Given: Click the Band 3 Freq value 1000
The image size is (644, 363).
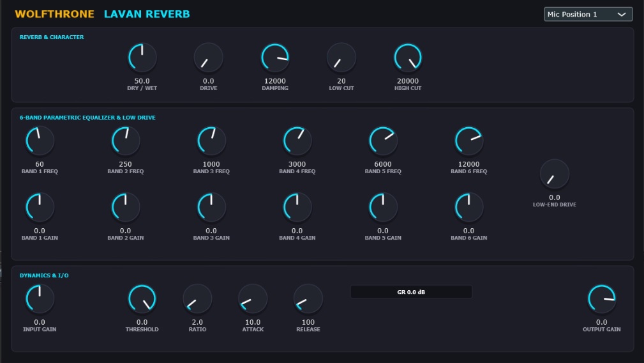Looking at the screenshot, I should pos(211,164).
